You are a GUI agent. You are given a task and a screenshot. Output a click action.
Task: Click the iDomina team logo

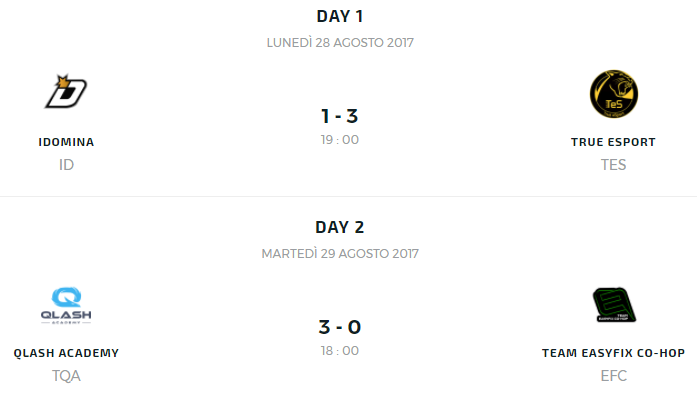[x=66, y=92]
